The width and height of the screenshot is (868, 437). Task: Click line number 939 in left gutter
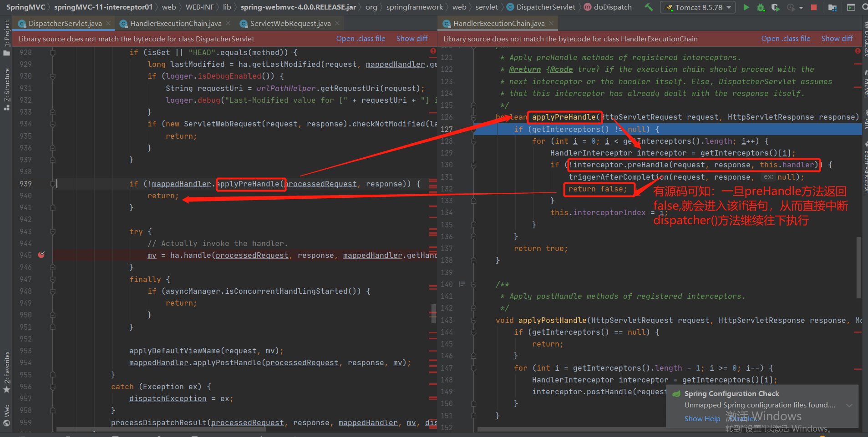tap(25, 184)
